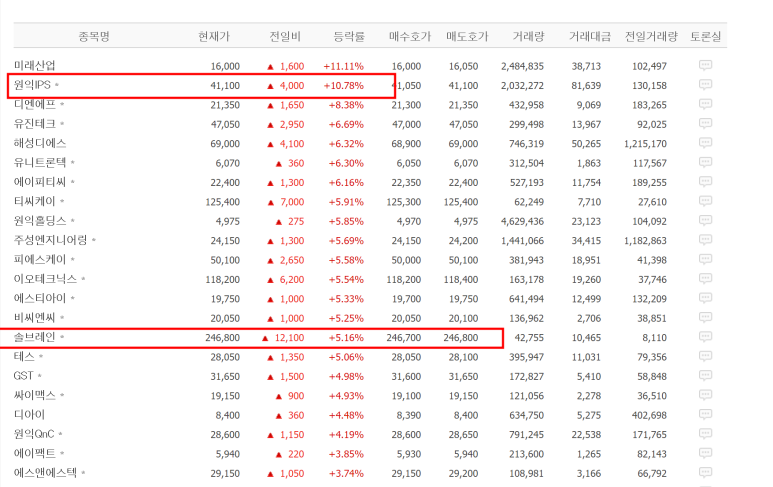Open discussion room icon for 원익QnC
This screenshot has height=487, width=773.
pyautogui.click(x=705, y=434)
